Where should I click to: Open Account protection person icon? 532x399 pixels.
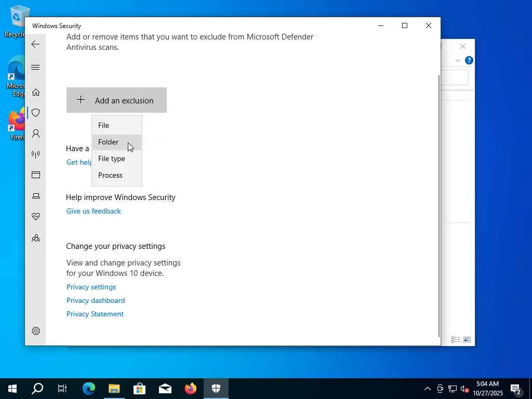pyautogui.click(x=36, y=134)
